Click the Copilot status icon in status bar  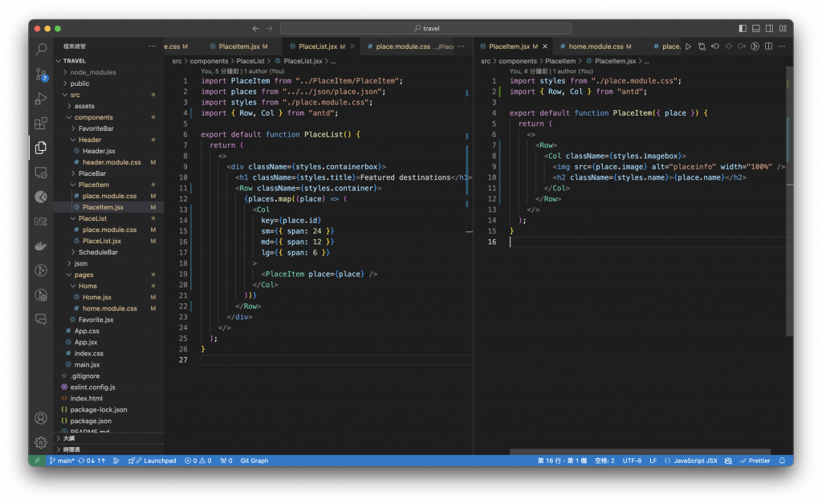point(728,461)
